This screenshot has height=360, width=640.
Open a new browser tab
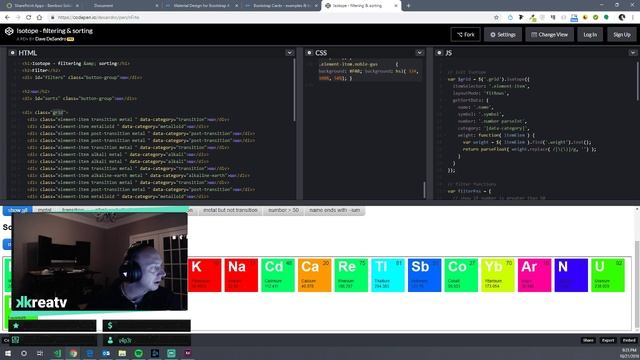click(x=408, y=6)
